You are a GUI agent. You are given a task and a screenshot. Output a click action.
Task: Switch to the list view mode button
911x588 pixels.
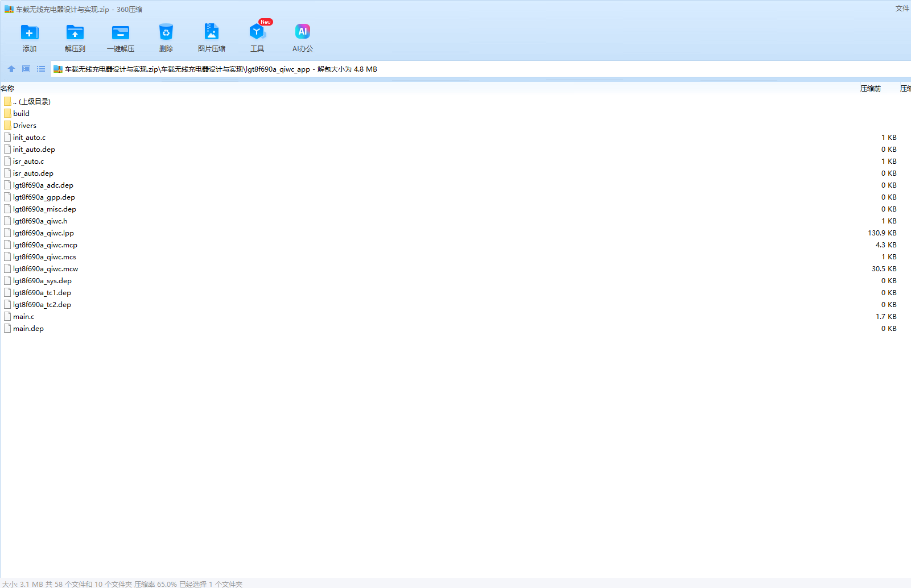[41, 69]
